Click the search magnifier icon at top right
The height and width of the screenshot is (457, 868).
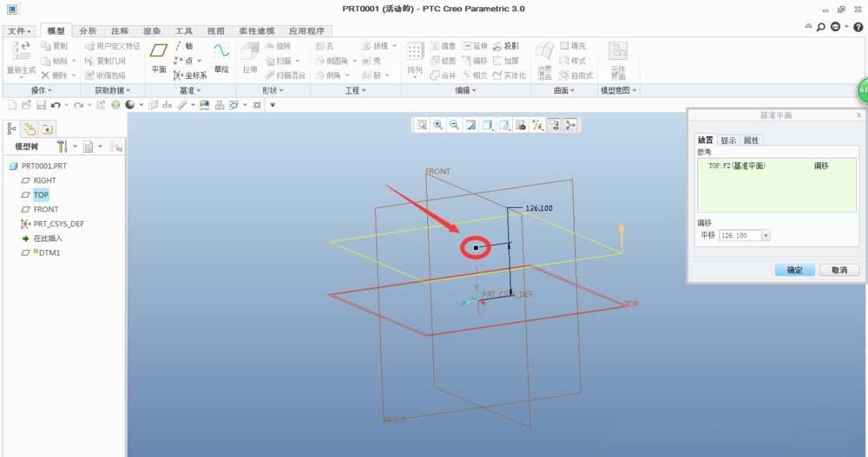(x=821, y=27)
